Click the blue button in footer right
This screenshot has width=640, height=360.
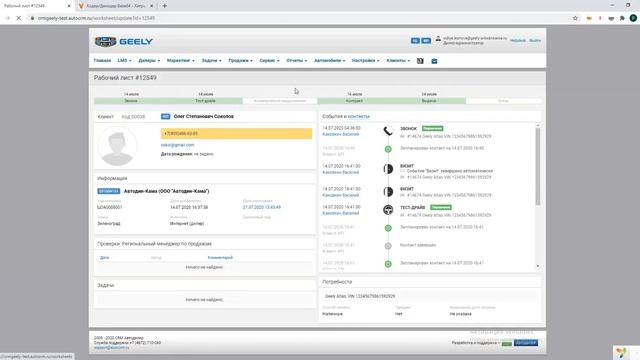[526, 343]
